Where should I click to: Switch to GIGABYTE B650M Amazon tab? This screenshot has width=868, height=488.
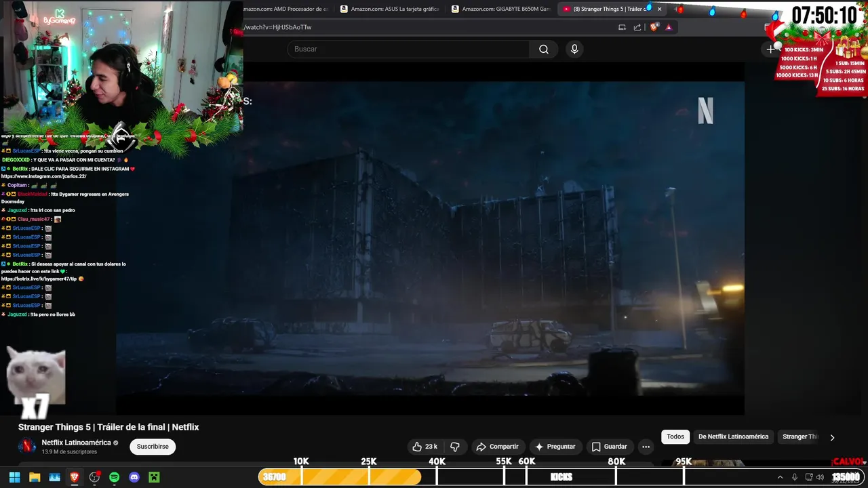pyautogui.click(x=501, y=9)
